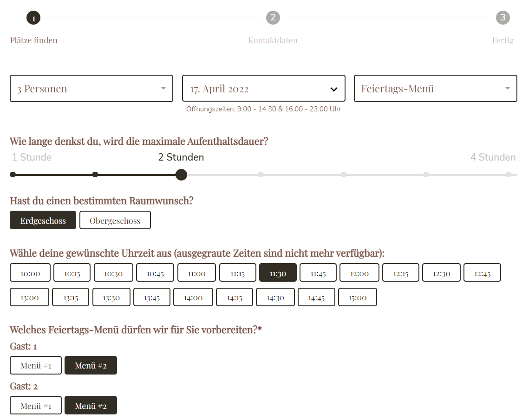Viewport: 522px width, 420px height.
Task: Click the Öffnungszeiten opening hours text
Action: tap(264, 109)
